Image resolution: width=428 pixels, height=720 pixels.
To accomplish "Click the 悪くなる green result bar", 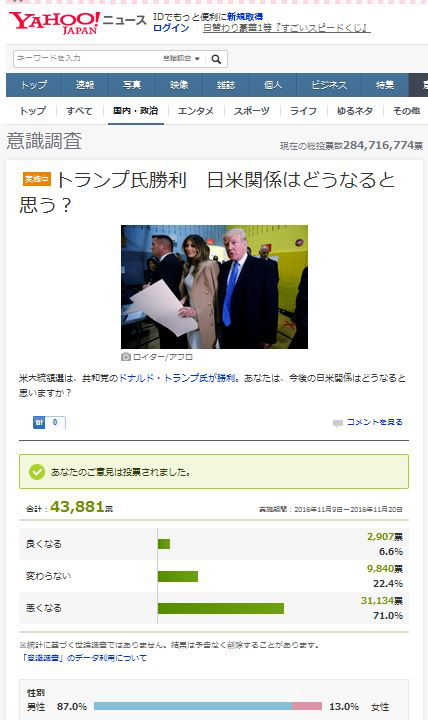I will (221, 608).
